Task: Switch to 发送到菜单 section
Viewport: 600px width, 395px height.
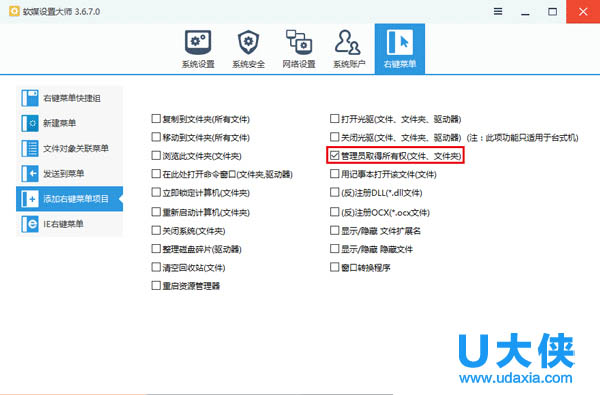Action: point(69,174)
